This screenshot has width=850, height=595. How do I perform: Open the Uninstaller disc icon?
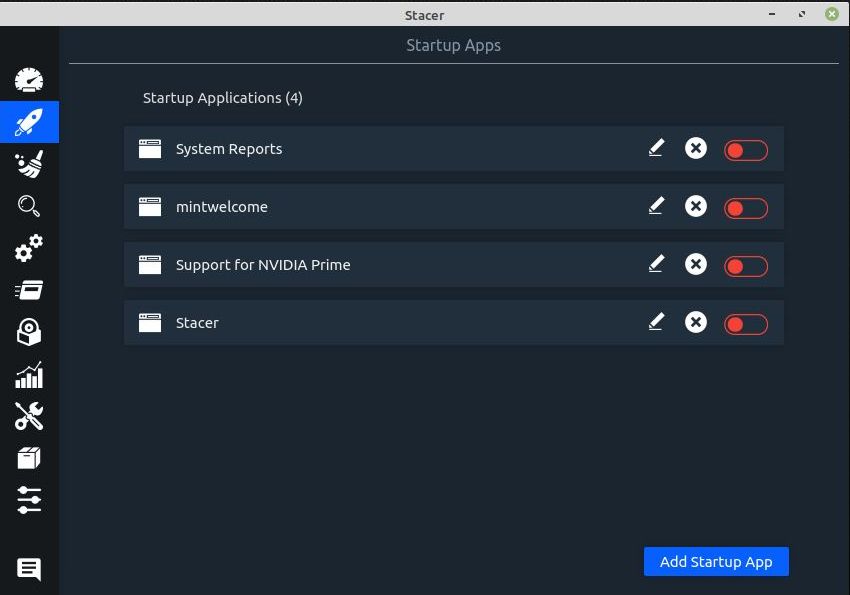(29, 332)
